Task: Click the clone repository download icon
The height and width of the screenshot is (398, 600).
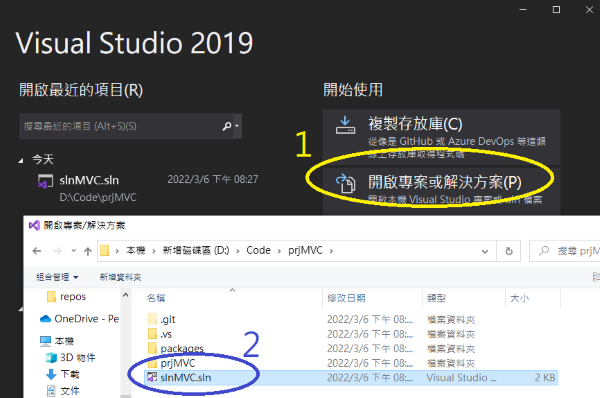Action: [x=345, y=125]
